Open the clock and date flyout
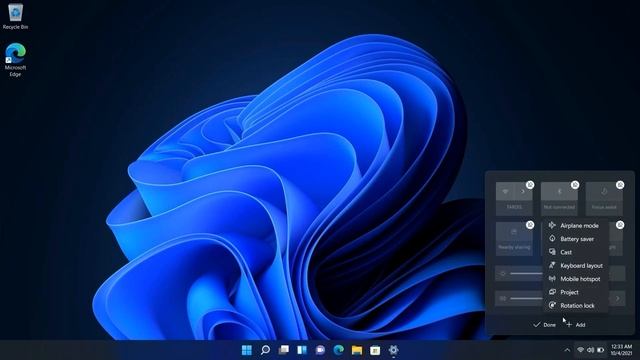 [x=621, y=350]
